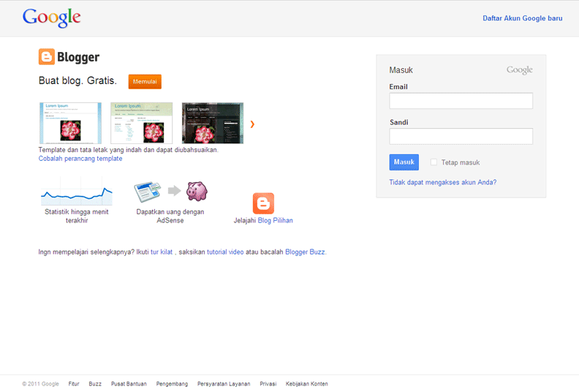
Task: Open Cobalah perancang template link
Action: (80, 158)
